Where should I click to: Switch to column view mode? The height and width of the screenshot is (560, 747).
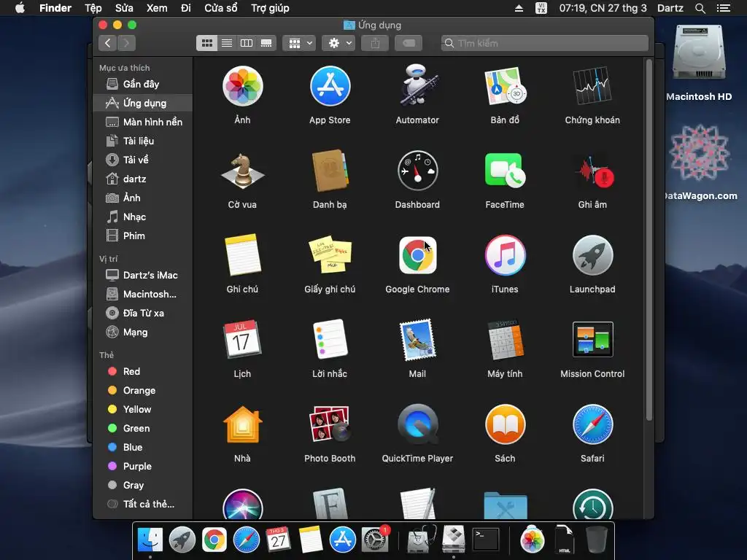(247, 43)
